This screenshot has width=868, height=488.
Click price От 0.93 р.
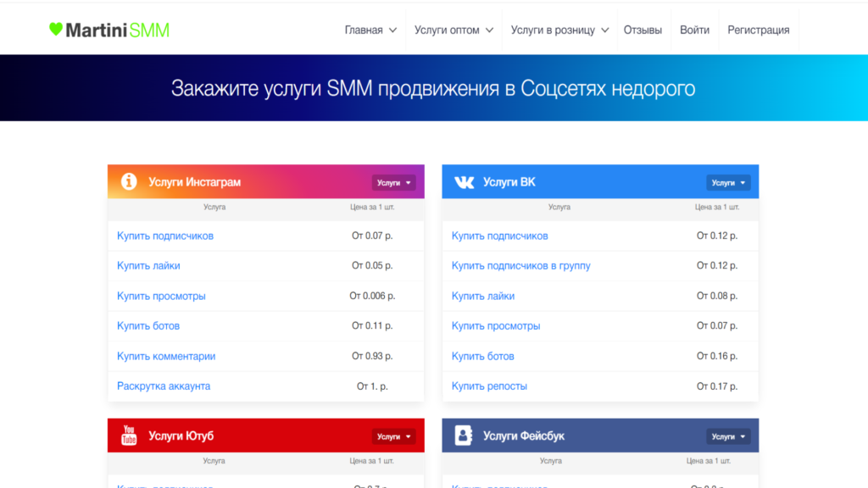pos(372,357)
